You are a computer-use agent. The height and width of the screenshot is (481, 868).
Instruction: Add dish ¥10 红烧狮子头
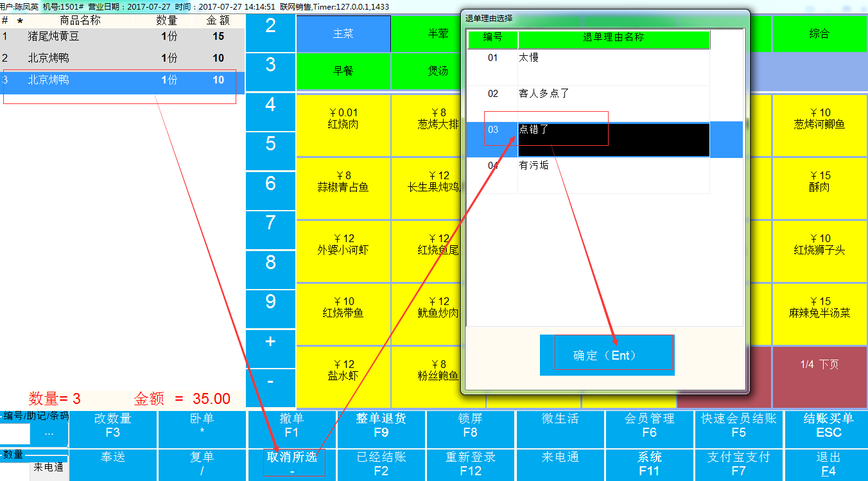pos(819,251)
